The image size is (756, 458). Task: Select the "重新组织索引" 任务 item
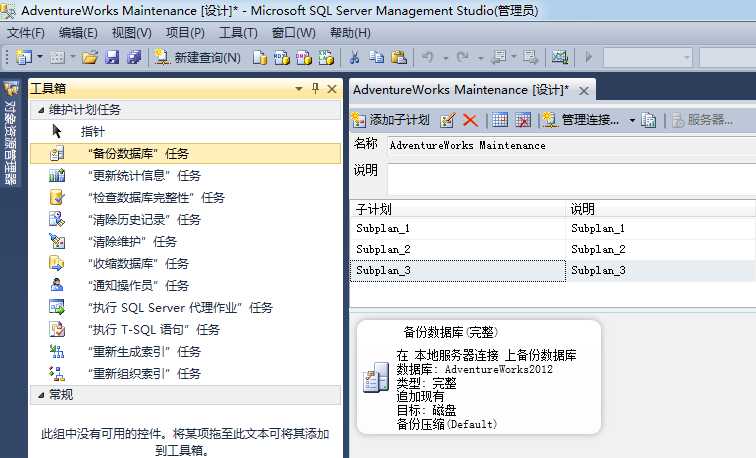pos(185,374)
